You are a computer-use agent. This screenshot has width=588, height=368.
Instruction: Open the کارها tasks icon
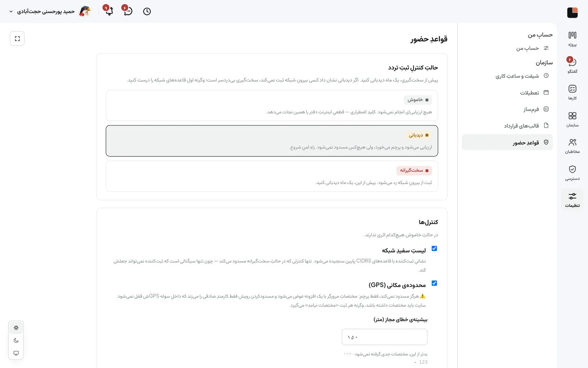point(572,93)
